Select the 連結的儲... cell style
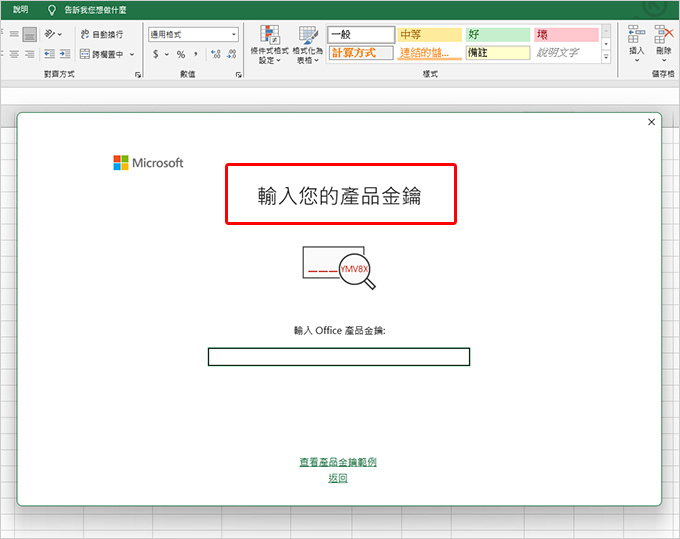680x539 pixels. [429, 52]
